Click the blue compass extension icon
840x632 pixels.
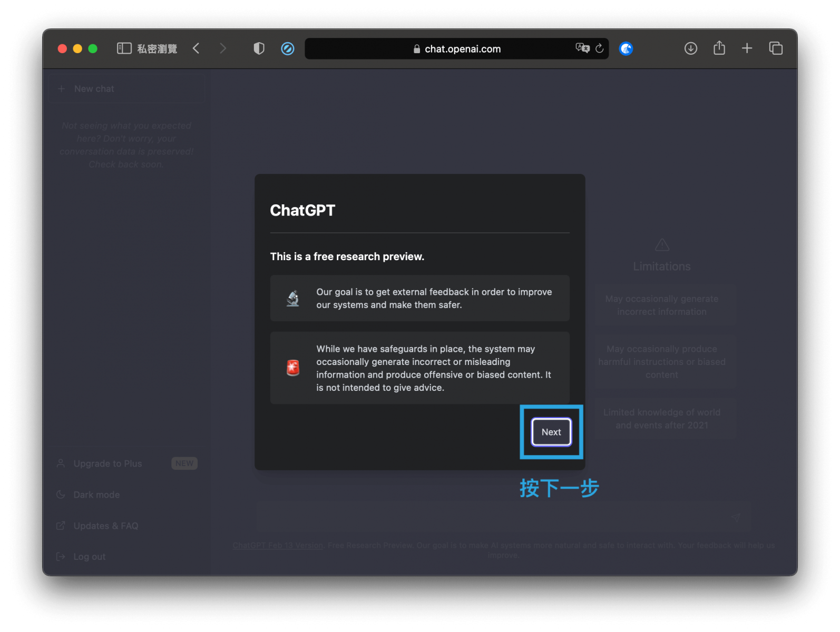coord(288,49)
